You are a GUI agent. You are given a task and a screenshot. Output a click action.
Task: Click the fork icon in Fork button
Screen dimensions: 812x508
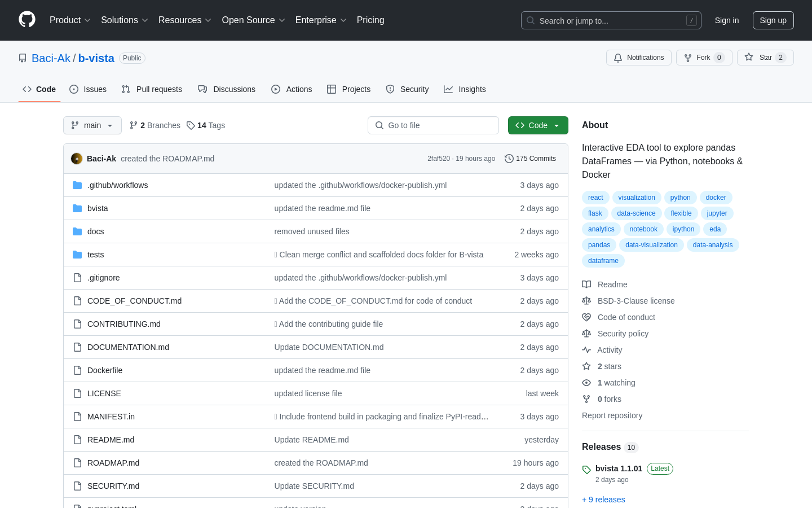[688, 58]
